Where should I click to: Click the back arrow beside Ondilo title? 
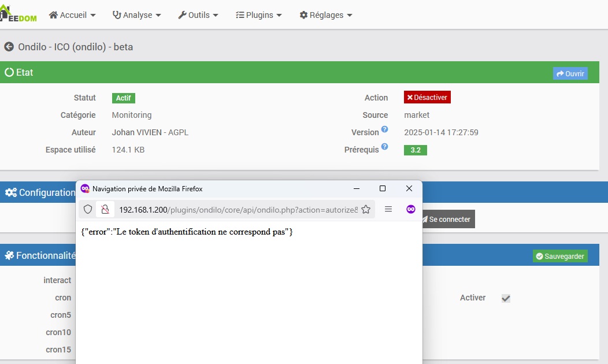tap(9, 47)
